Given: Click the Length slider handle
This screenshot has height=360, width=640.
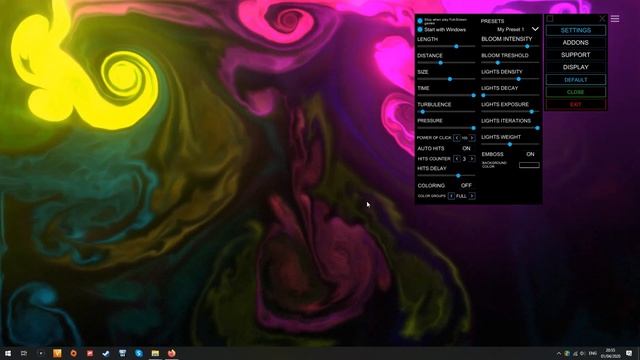Looking at the screenshot, I should point(456,47).
